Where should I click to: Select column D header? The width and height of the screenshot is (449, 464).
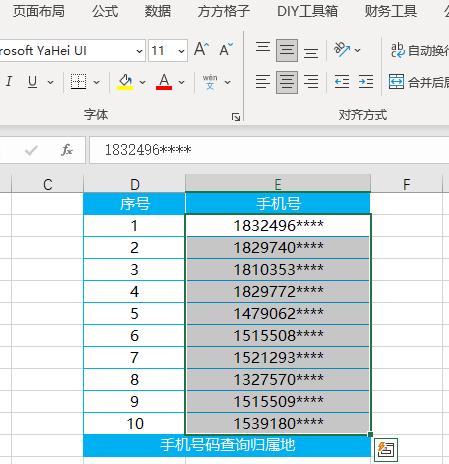coord(134,184)
